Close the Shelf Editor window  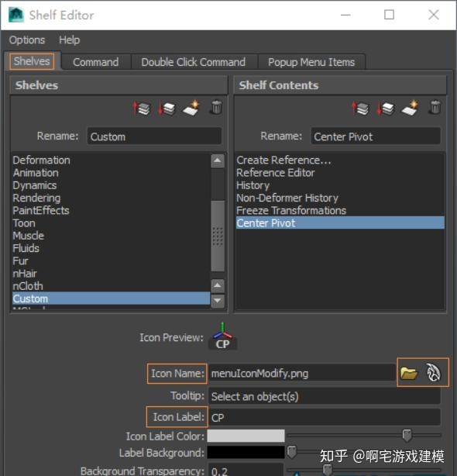coord(433,15)
